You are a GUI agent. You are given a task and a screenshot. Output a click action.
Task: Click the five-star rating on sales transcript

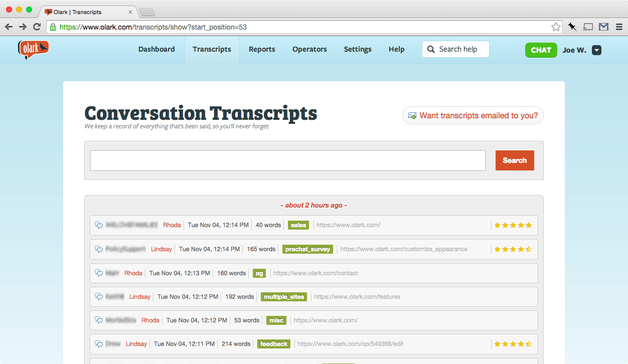513,225
